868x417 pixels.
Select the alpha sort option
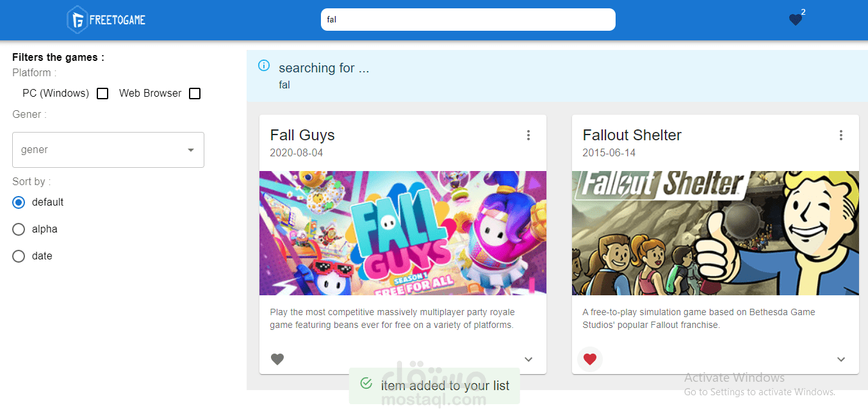click(x=19, y=229)
